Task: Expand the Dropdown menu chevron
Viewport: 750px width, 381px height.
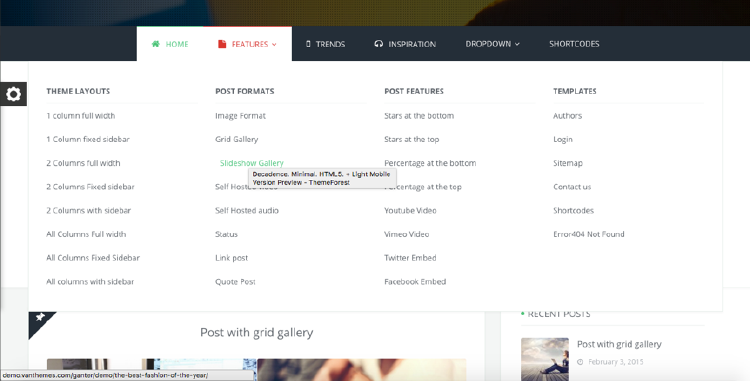Action: pyautogui.click(x=517, y=44)
